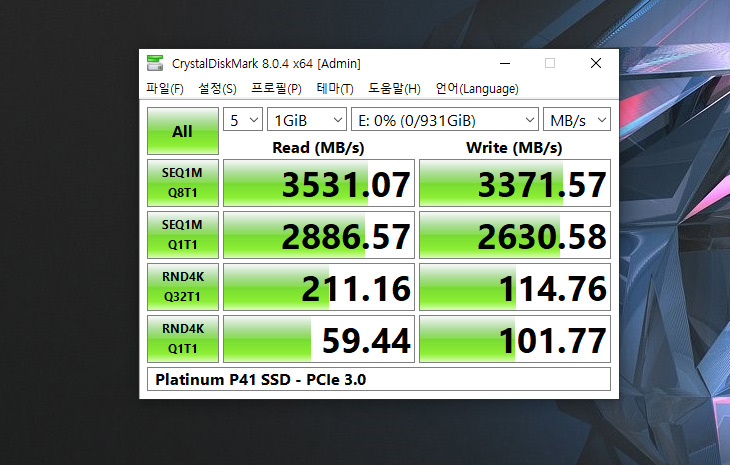Minimize the CrystalDiskMark window
The height and width of the screenshot is (465, 730).
pyautogui.click(x=505, y=63)
